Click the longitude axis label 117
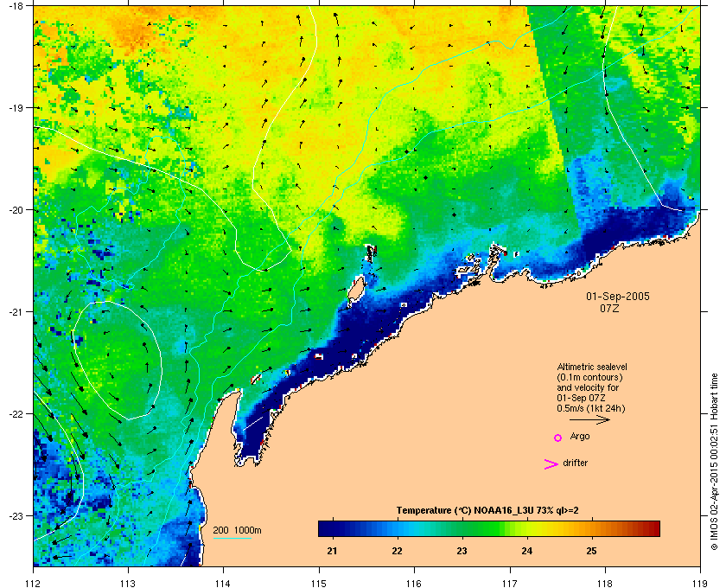The height and width of the screenshot is (588, 726). (510, 583)
